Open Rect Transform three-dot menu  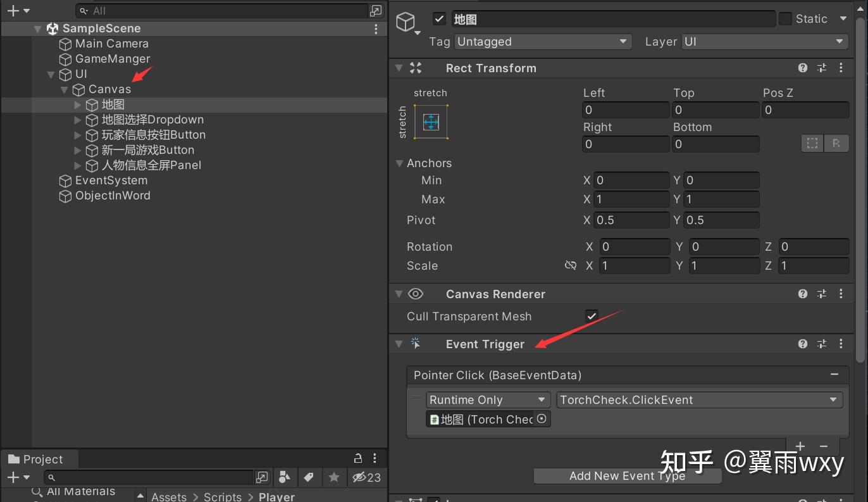coord(841,68)
